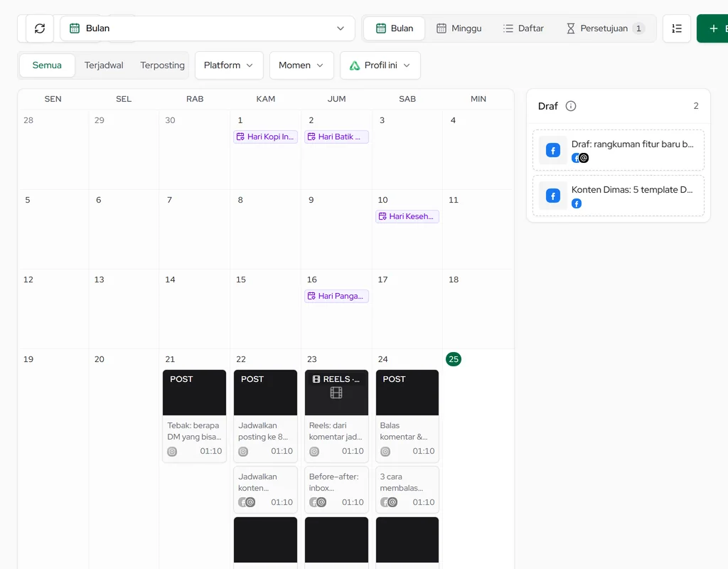Viewport: 728px width, 569px height.
Task: Click Facebook icon of rangkuman fitur draft
Action: coord(553,150)
